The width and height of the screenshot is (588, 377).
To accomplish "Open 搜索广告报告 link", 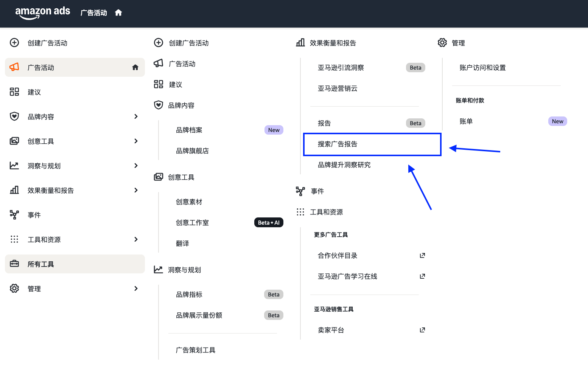I will pos(338,144).
